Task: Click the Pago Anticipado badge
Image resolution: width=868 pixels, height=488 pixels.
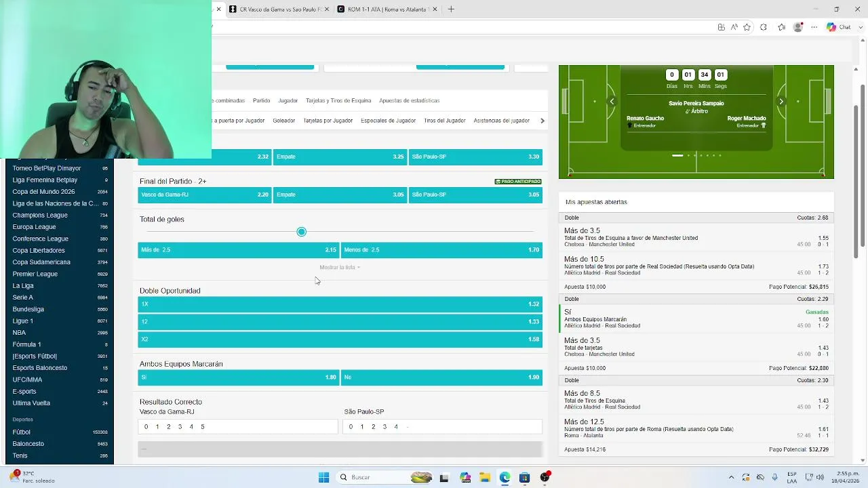Action: pyautogui.click(x=518, y=182)
